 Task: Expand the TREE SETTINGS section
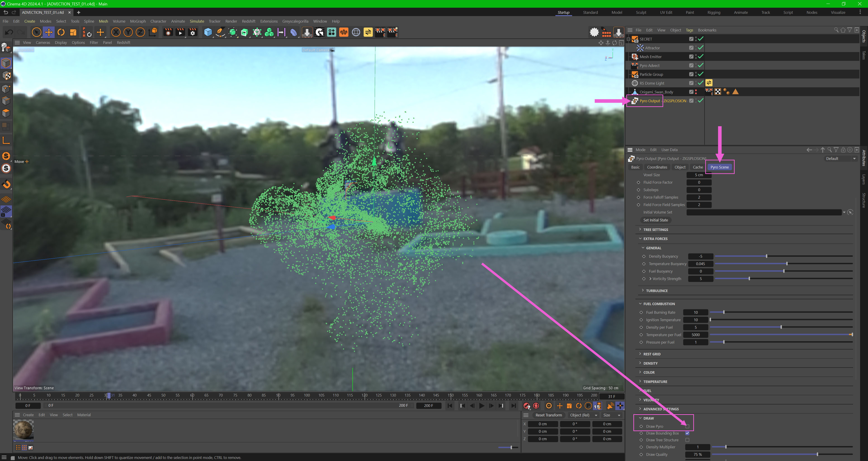pyautogui.click(x=655, y=230)
